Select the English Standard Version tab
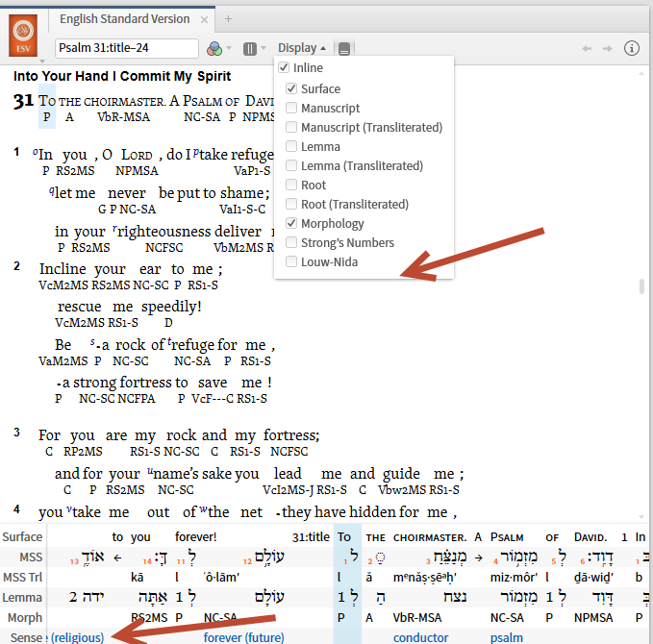This screenshot has width=653, height=644. click(124, 19)
